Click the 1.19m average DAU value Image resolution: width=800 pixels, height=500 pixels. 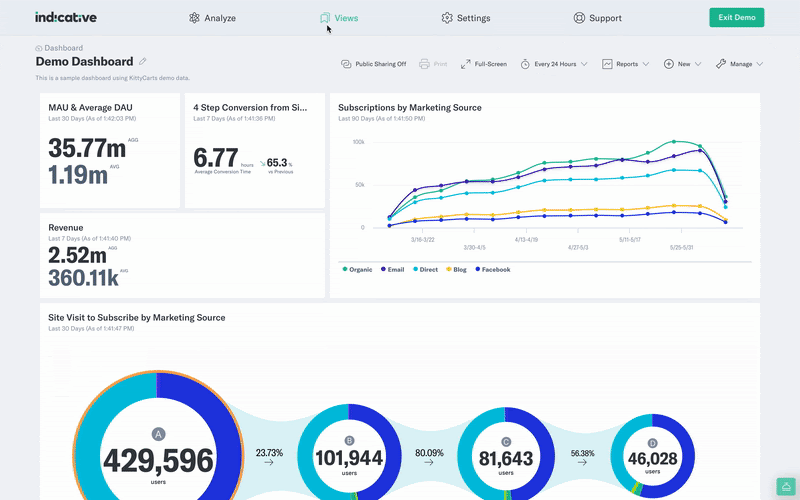pos(78,174)
